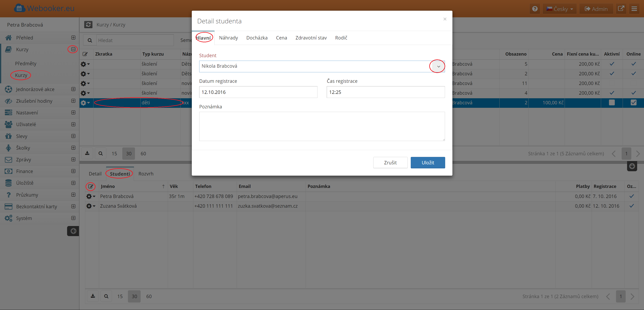Toggle Aktivní checkbox in highlighted děti row
Screen dimensions: 644x310
612,103
